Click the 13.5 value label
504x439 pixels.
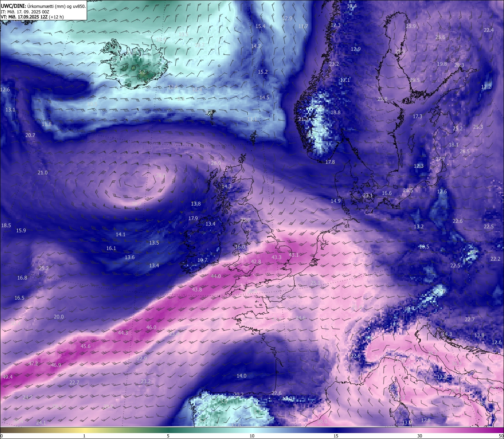click(x=154, y=243)
